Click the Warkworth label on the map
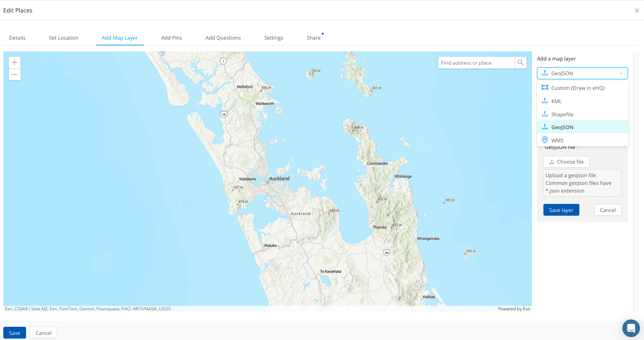This screenshot has height=340, width=644. (x=265, y=104)
